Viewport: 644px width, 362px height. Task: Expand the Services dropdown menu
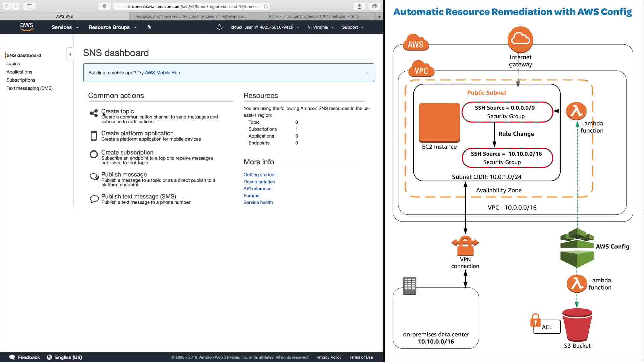pyautogui.click(x=65, y=27)
